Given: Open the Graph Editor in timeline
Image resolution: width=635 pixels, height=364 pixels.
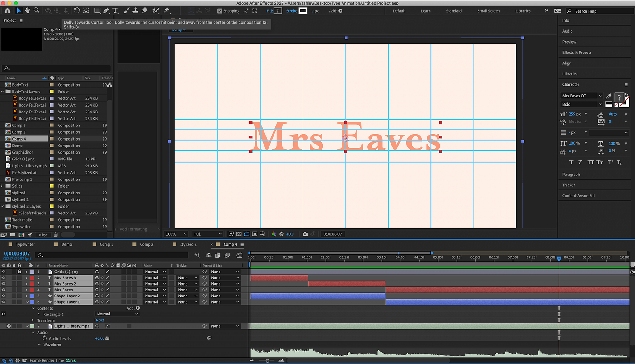Looking at the screenshot, I should pyautogui.click(x=239, y=255).
